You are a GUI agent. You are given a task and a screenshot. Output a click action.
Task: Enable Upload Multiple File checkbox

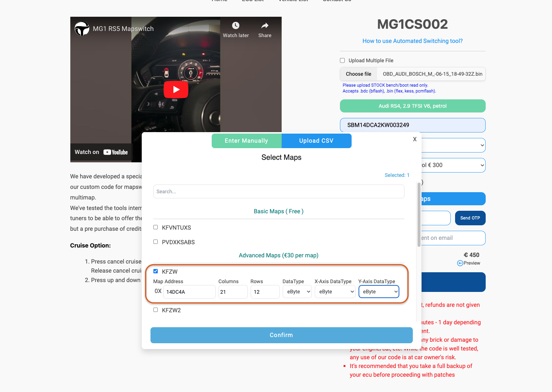tap(342, 60)
